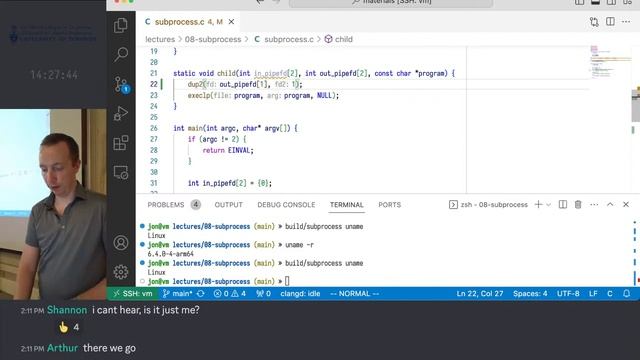Image resolution: width=640 pixels, height=360 pixels.
Task: Click the minimap overview in editor
Action: click(610, 63)
